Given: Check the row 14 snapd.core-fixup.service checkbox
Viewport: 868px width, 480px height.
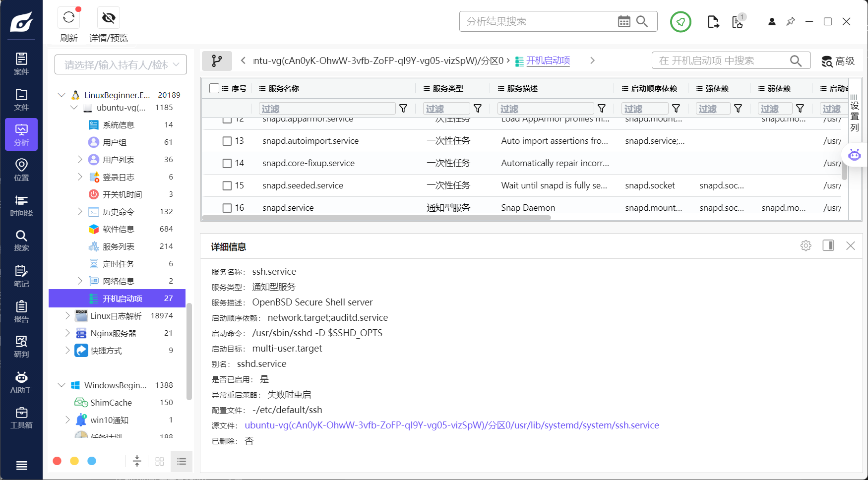Looking at the screenshot, I should [227, 163].
